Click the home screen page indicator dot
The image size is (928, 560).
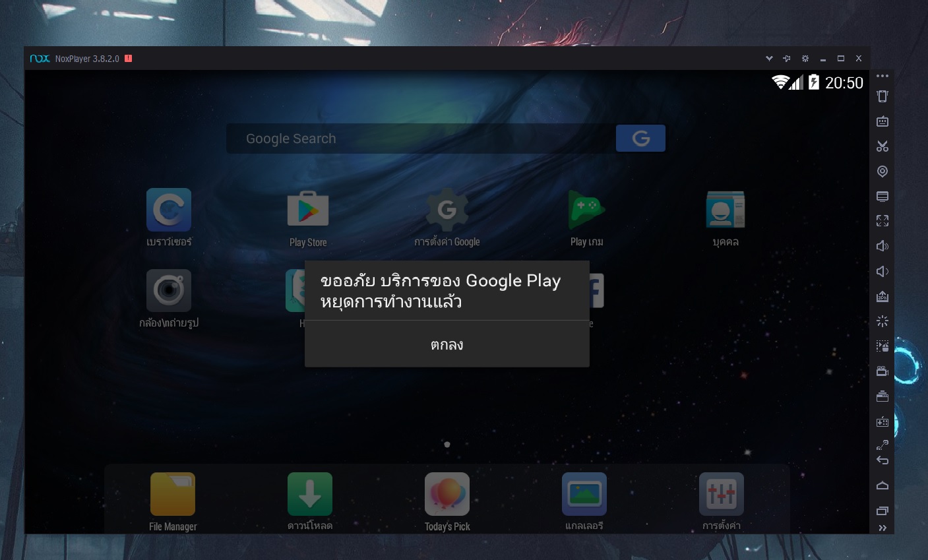pos(447,445)
